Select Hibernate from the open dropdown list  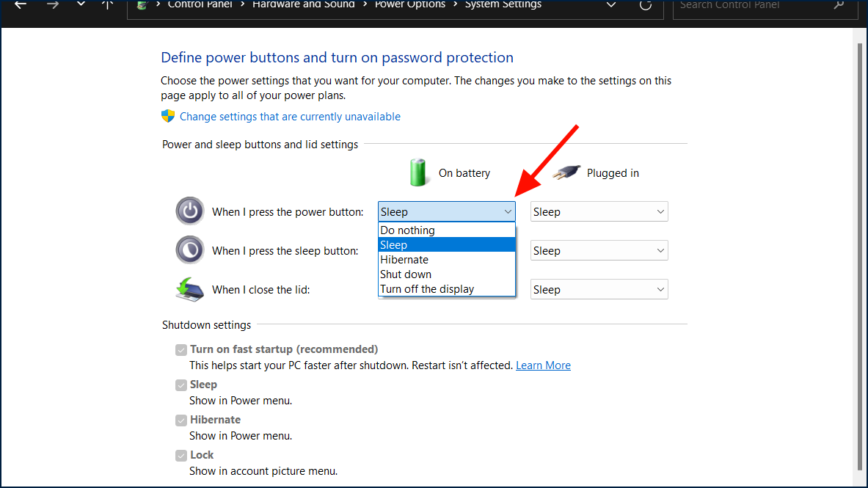click(x=403, y=259)
